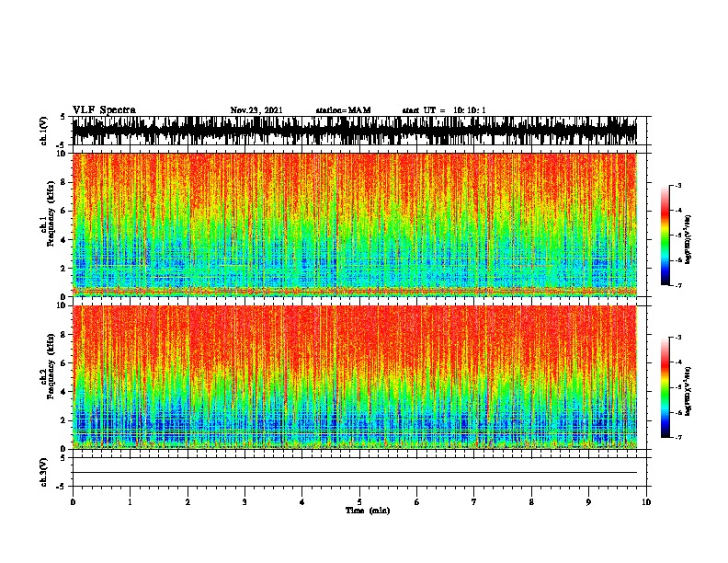Screen dimensions: 728x563
Task: Click the "ch.3(V)" axis label
Action: coord(44,472)
